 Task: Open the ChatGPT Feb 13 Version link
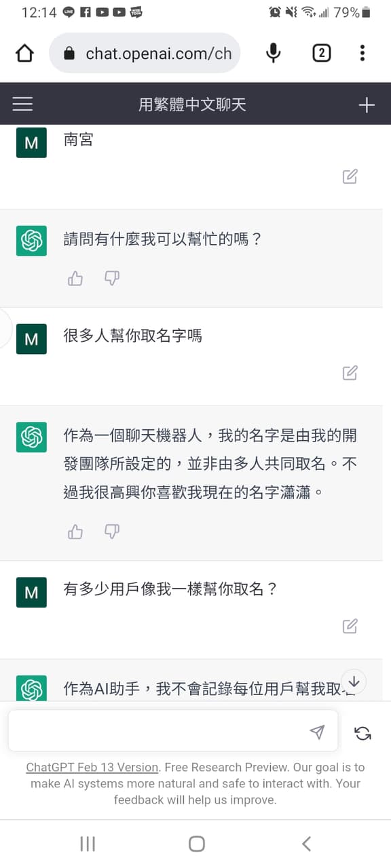91,767
